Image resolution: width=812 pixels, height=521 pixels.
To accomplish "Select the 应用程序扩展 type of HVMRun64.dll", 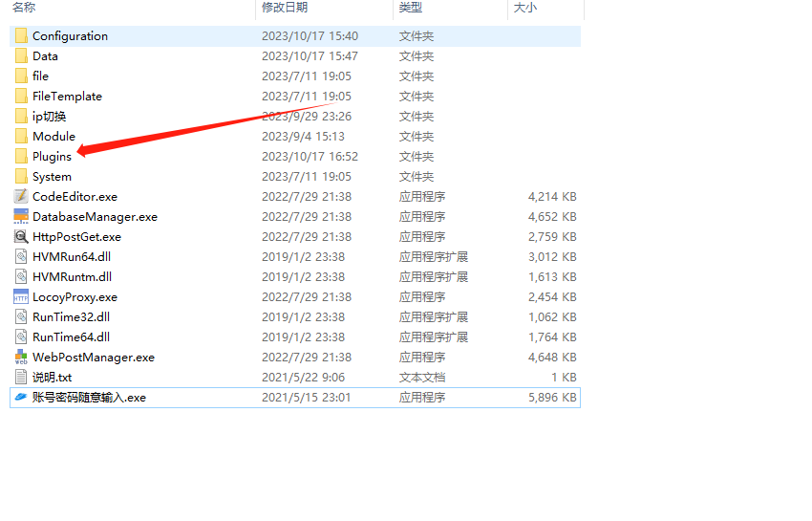I will 434,256.
